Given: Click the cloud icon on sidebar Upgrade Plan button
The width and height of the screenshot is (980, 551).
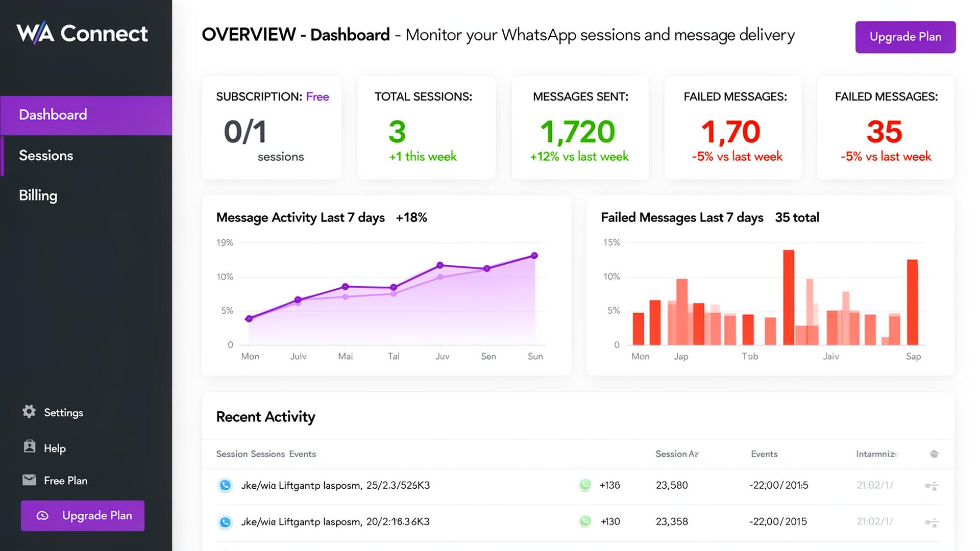Looking at the screenshot, I should pos(43,516).
